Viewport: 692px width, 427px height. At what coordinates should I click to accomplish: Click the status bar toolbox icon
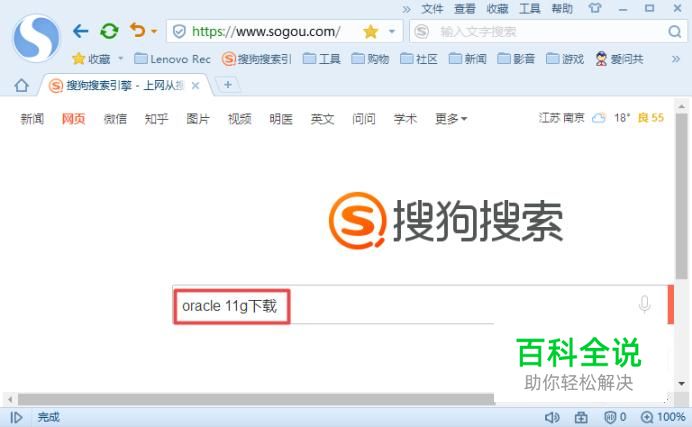581,417
